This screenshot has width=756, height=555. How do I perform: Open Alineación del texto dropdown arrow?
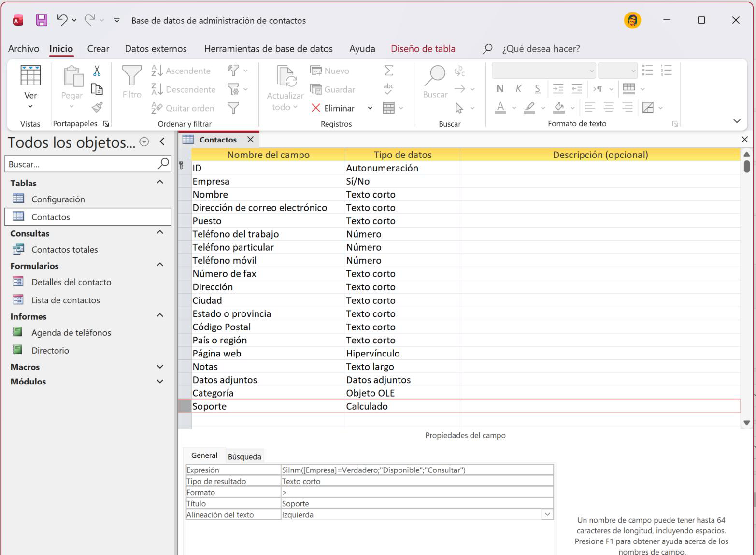pyautogui.click(x=547, y=514)
